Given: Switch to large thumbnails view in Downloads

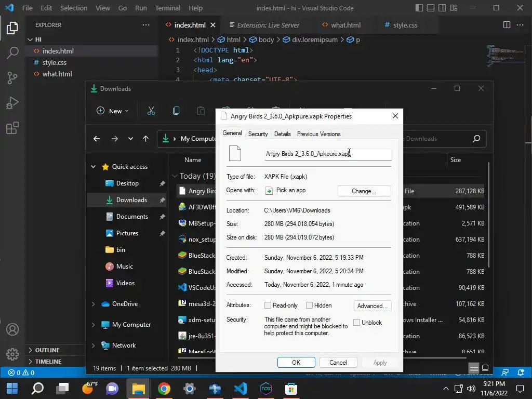Looking at the screenshot, I should point(485,368).
